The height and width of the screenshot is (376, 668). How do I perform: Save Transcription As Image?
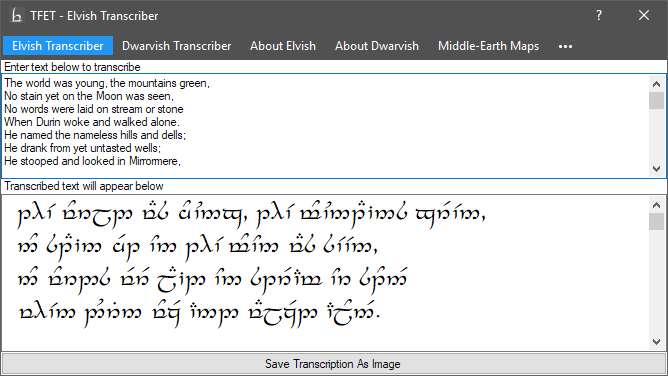(334, 364)
